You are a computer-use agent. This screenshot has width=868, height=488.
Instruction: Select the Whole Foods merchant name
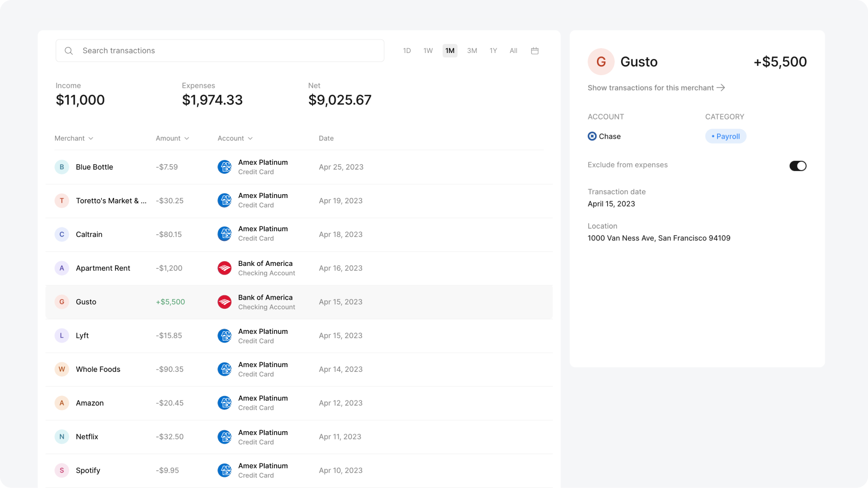[98, 369]
